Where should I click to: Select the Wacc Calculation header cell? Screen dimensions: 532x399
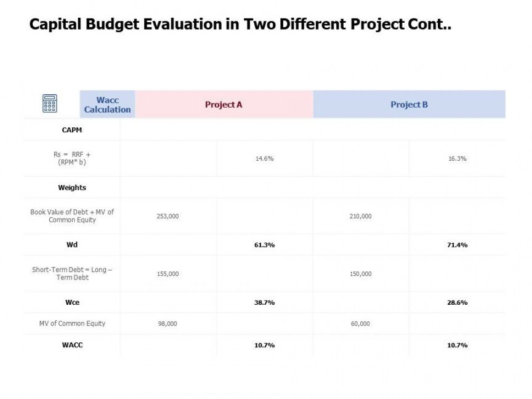[108, 105]
